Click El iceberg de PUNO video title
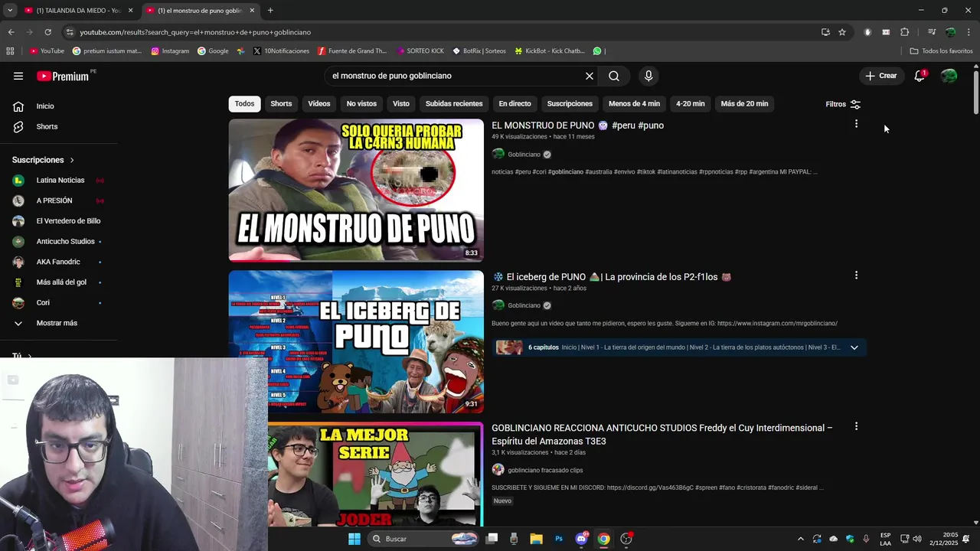Screen dimensions: 980x551 [x=611, y=277]
